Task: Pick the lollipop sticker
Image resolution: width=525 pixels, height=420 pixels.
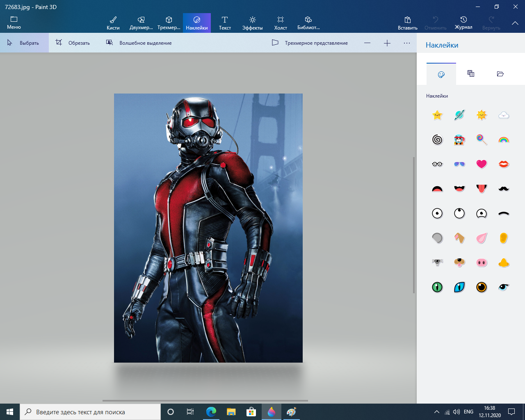Action: click(482, 140)
